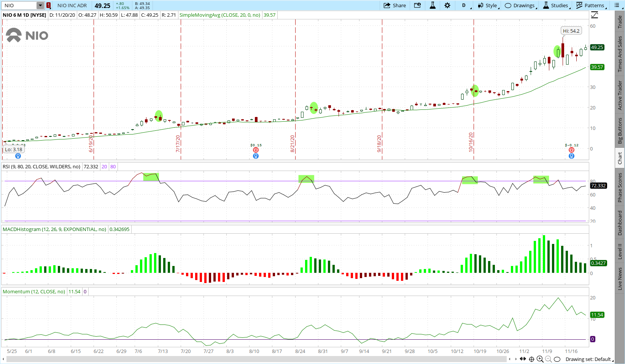This screenshot has height=364, width=625.
Task: Click the lightbulb event icon near 5/25
Action: [x=18, y=156]
